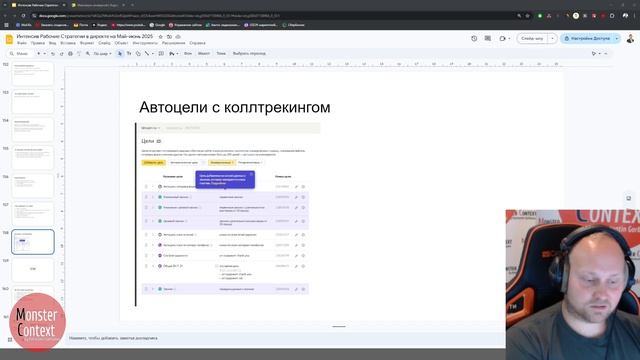Screen dimensions: 640x360
Task: Open the Слайд-шоу options dropdown
Action: tap(552, 38)
